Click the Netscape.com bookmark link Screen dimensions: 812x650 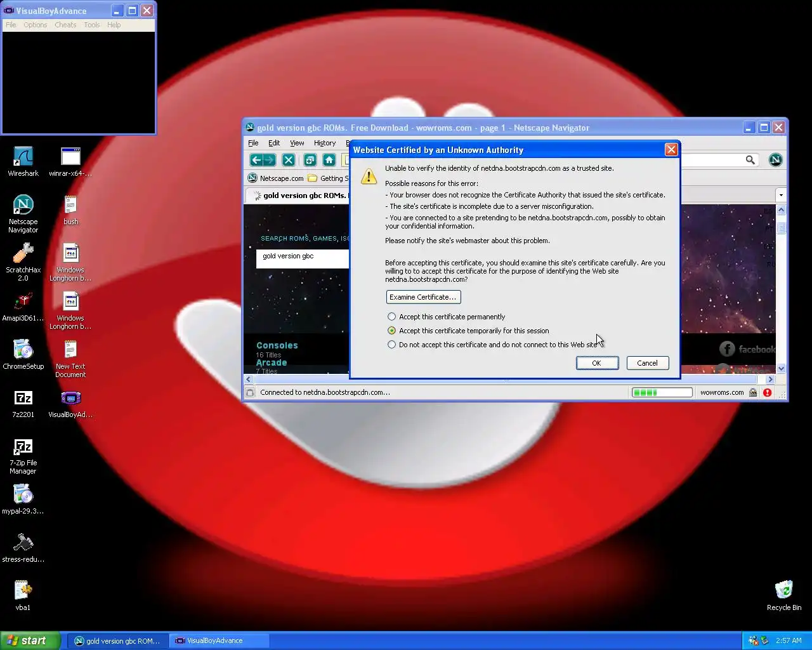point(276,178)
